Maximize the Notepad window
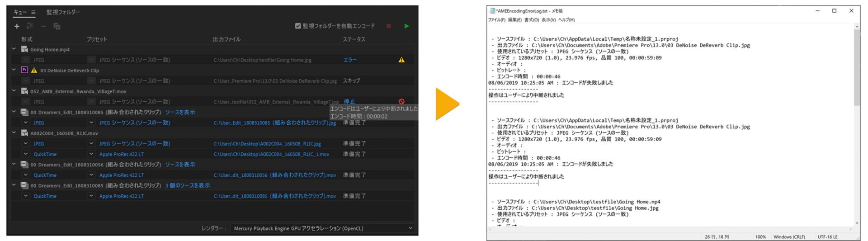This screenshot has height=241, width=868. [834, 11]
